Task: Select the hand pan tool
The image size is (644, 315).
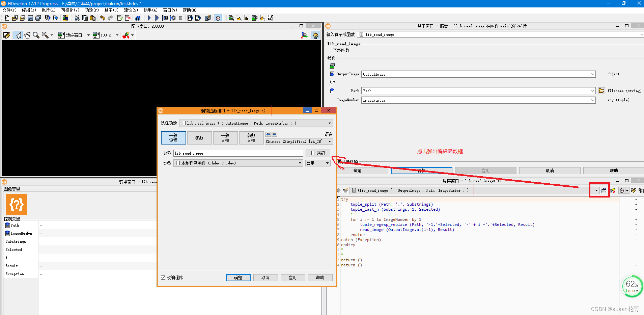Action: click(x=27, y=35)
